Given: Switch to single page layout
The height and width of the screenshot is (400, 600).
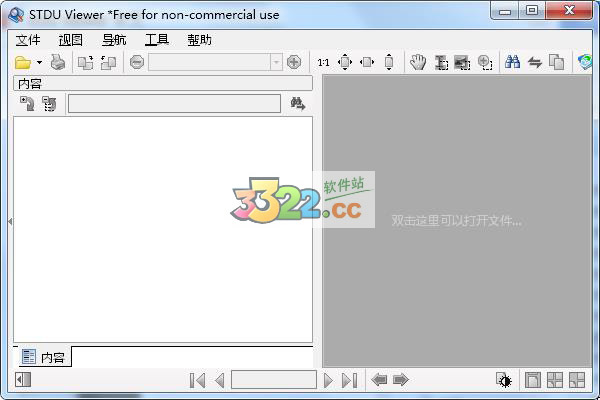Looking at the screenshot, I should [x=533, y=380].
